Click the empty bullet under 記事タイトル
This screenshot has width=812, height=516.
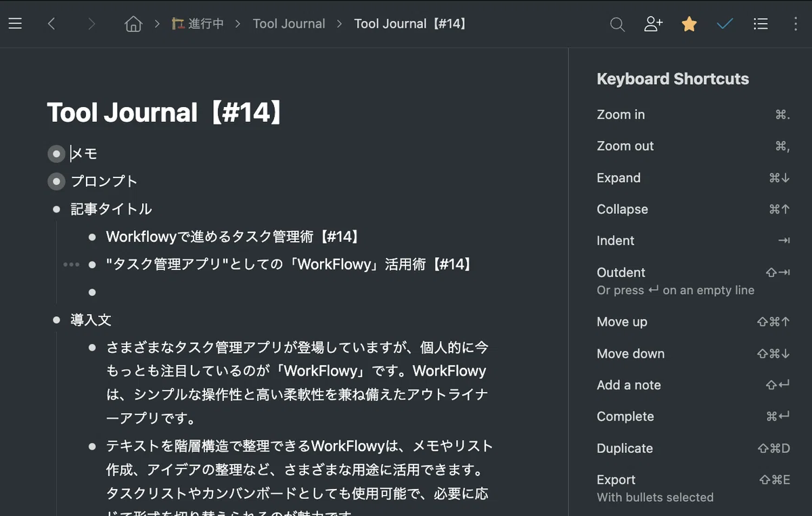tap(92, 292)
